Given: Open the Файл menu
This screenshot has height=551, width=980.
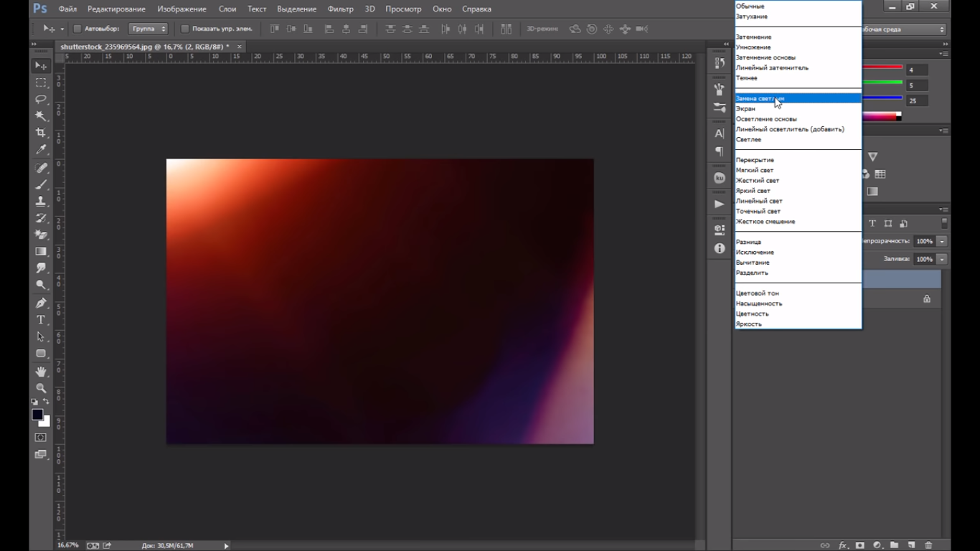Looking at the screenshot, I should point(67,9).
